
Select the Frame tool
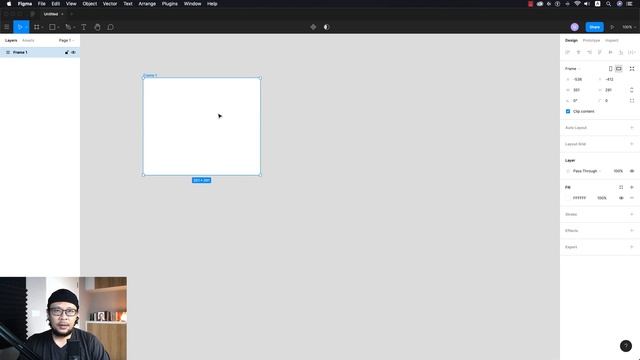pyautogui.click(x=37, y=27)
